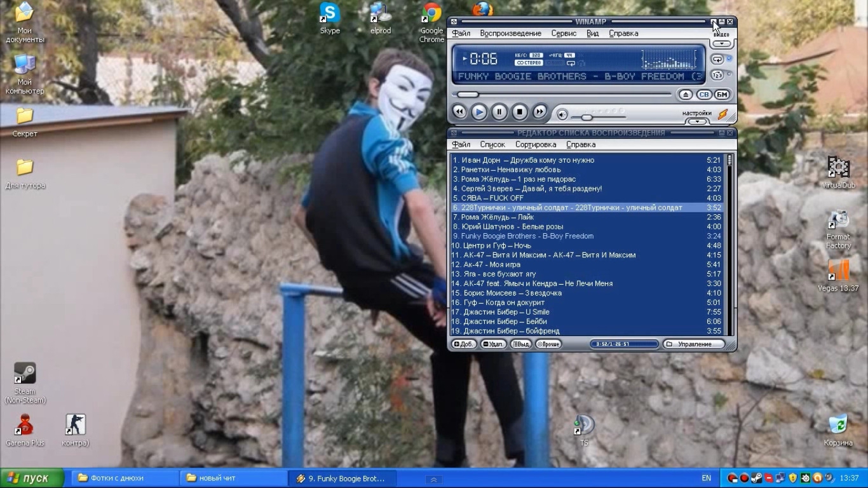Open the Управление playlist dropdown
868x488 pixels.
tap(694, 344)
